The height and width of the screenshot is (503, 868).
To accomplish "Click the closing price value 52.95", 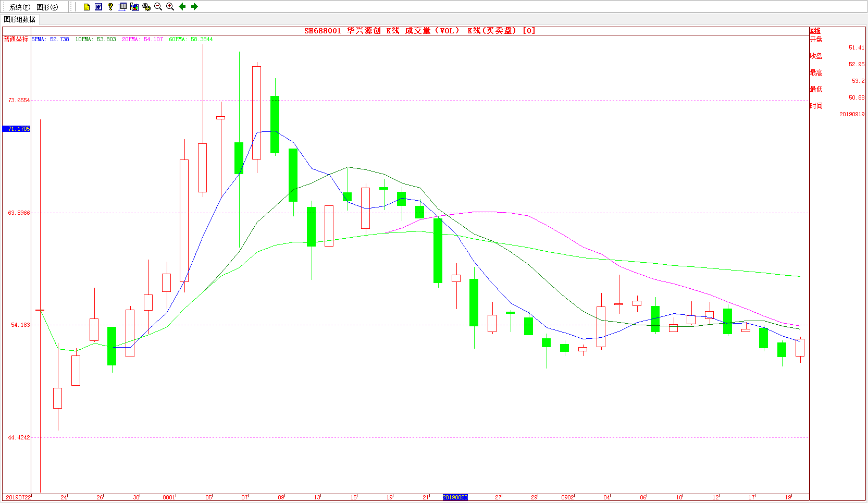I will pos(857,64).
